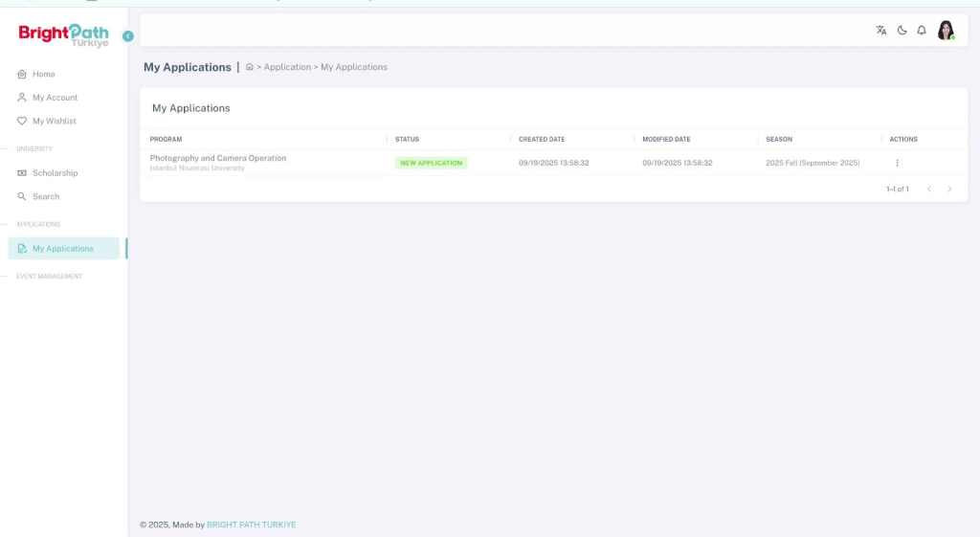The width and height of the screenshot is (980, 537).
Task: Click the New Application status badge
Action: pyautogui.click(x=431, y=163)
